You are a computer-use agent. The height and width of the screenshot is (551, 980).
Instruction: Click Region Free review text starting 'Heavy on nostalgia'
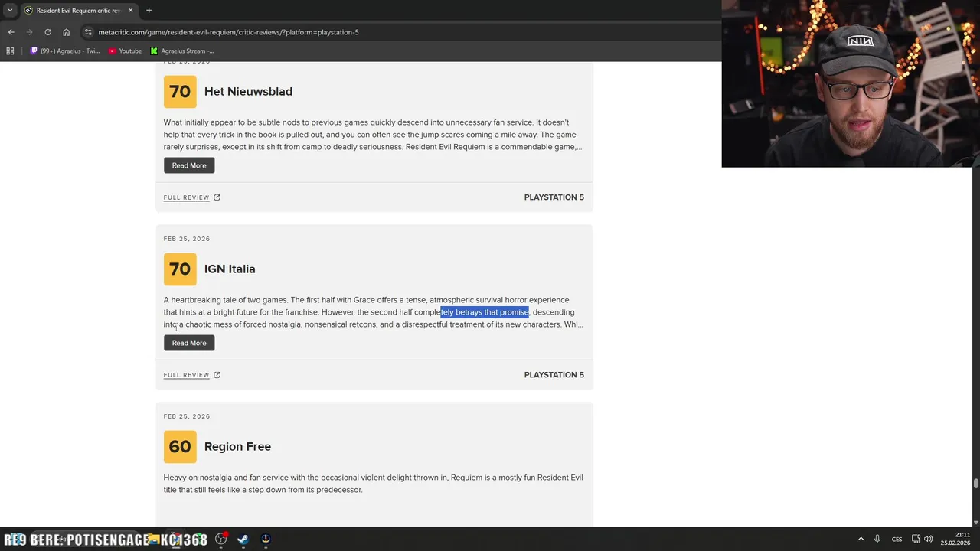pos(373,484)
